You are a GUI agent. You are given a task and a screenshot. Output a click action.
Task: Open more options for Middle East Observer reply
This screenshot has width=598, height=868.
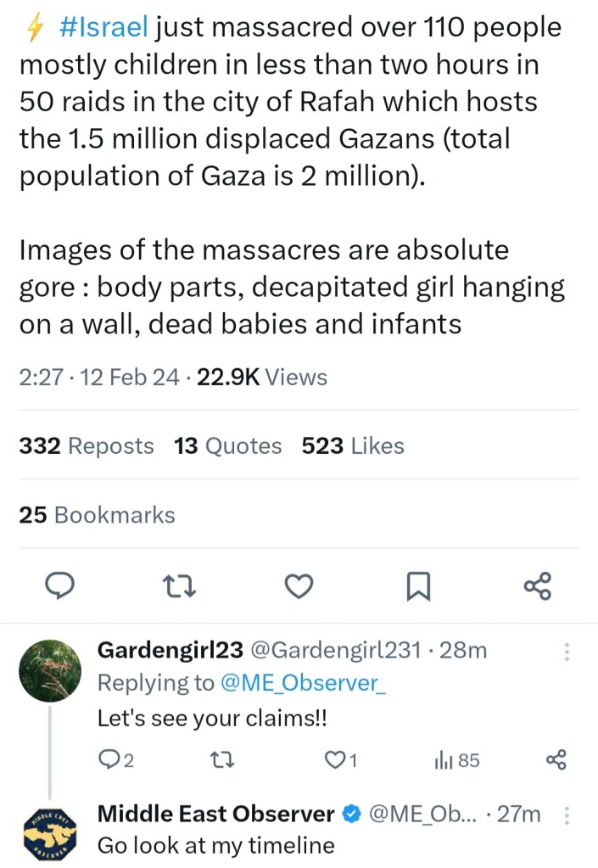click(x=567, y=815)
